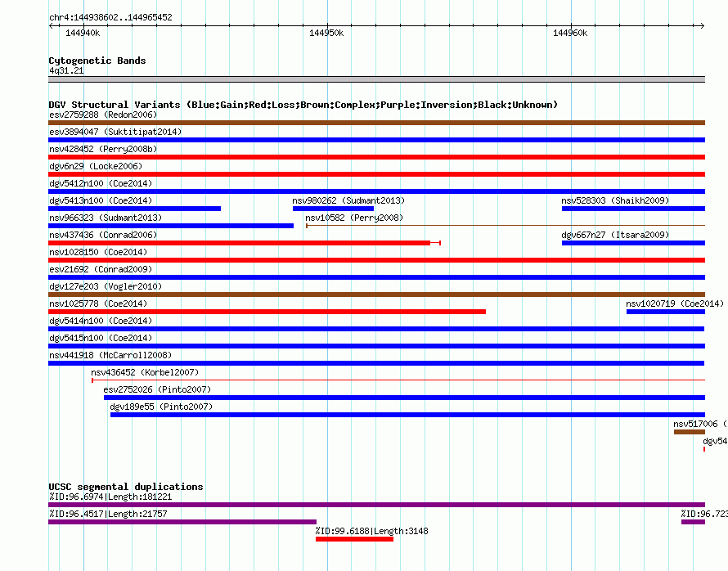Click the blue bar of dgv667n27

[x=633, y=243]
